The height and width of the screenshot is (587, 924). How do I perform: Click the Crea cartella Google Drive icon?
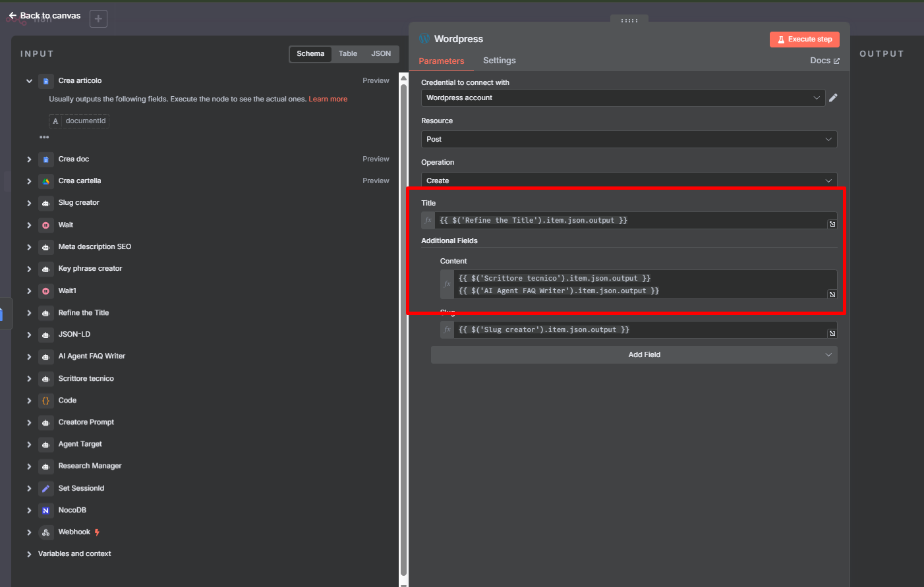pos(45,181)
